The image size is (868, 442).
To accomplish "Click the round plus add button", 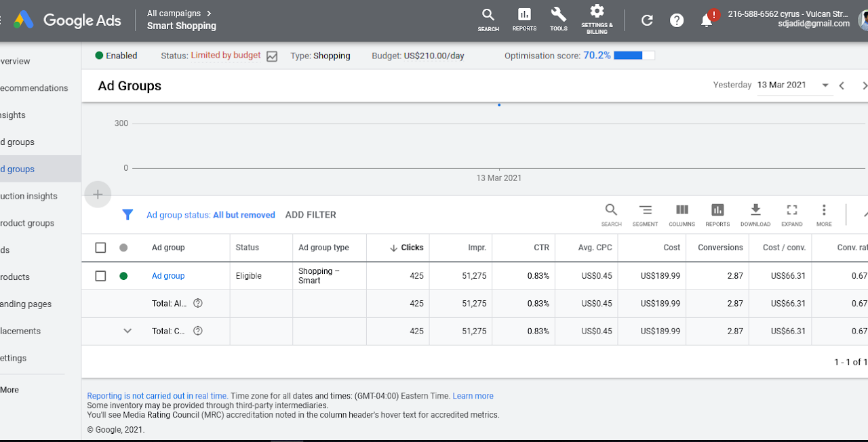I will click(x=98, y=195).
